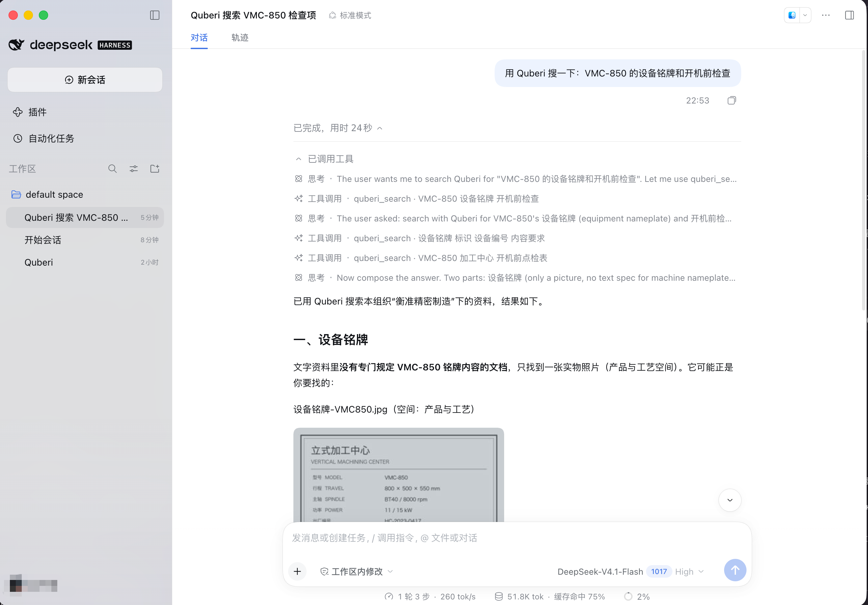Send message with the arrow button
The width and height of the screenshot is (868, 605).
pos(735,570)
